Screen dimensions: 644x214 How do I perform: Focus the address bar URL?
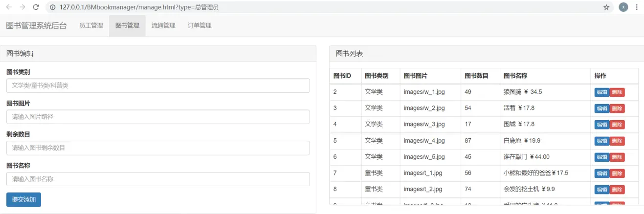click(139, 7)
